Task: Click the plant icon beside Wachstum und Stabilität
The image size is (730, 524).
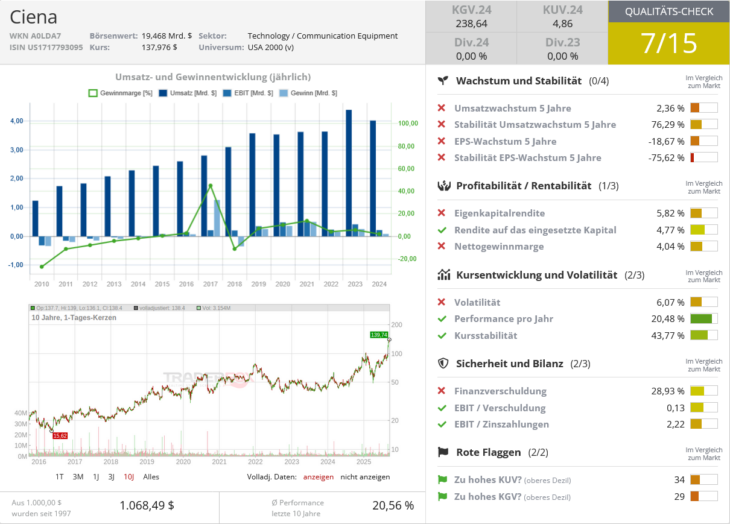Action: (x=443, y=81)
